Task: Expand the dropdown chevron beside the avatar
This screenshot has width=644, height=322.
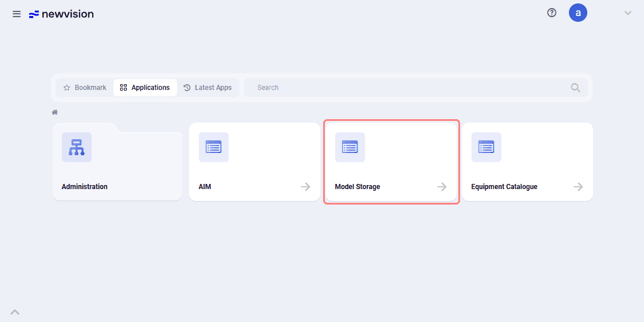Action: click(627, 13)
